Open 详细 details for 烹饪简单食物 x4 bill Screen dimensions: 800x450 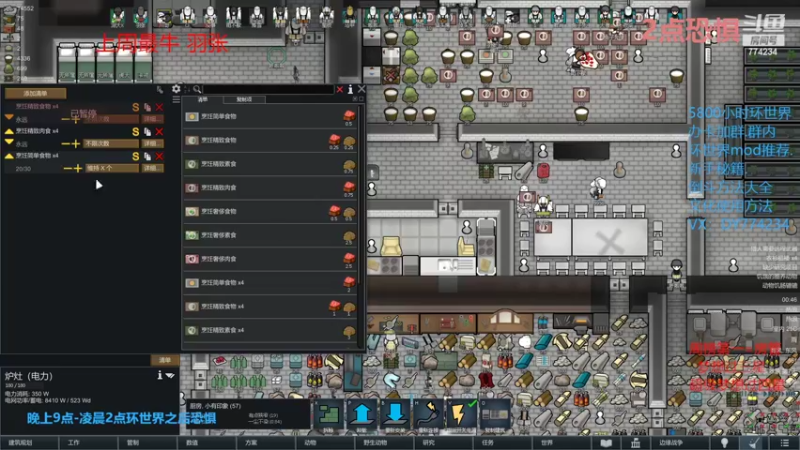click(153, 168)
